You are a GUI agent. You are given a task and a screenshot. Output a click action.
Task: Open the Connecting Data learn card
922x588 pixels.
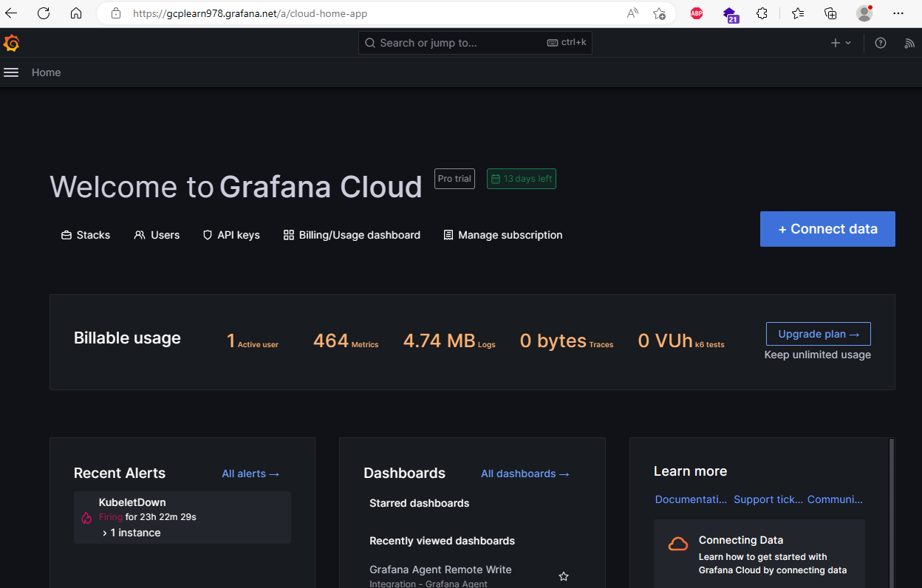coord(759,554)
